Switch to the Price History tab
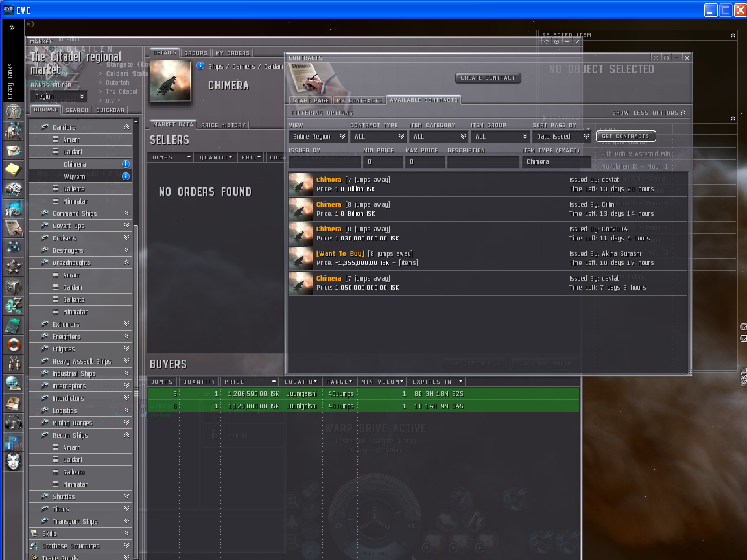This screenshot has width=747, height=560. pos(223,125)
